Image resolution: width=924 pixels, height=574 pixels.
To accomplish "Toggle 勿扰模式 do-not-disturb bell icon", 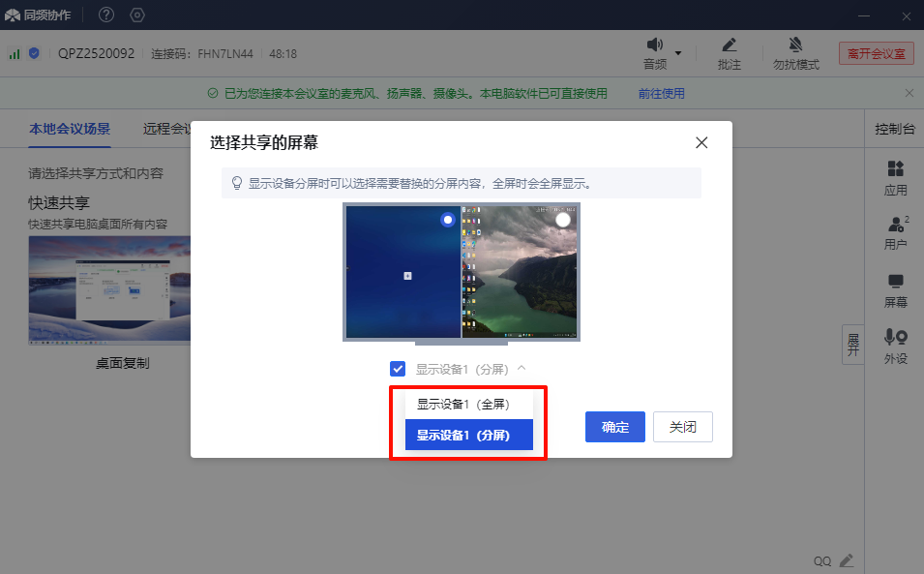I will tap(795, 45).
